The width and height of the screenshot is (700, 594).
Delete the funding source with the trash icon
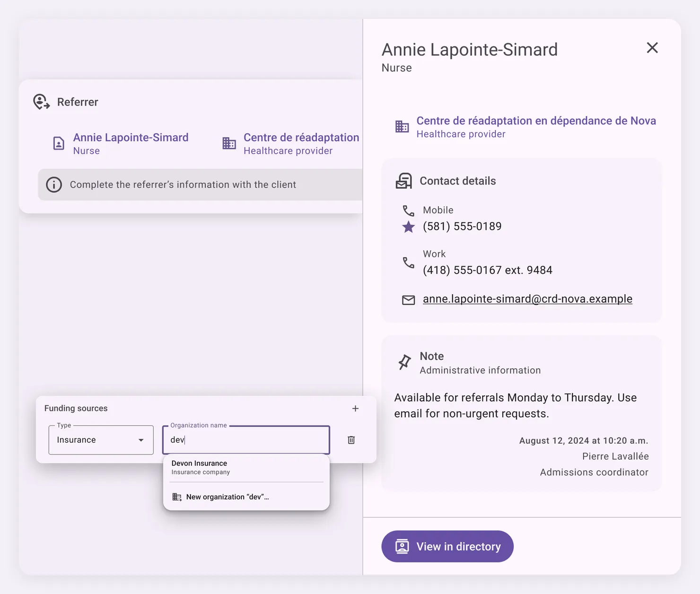click(x=351, y=440)
